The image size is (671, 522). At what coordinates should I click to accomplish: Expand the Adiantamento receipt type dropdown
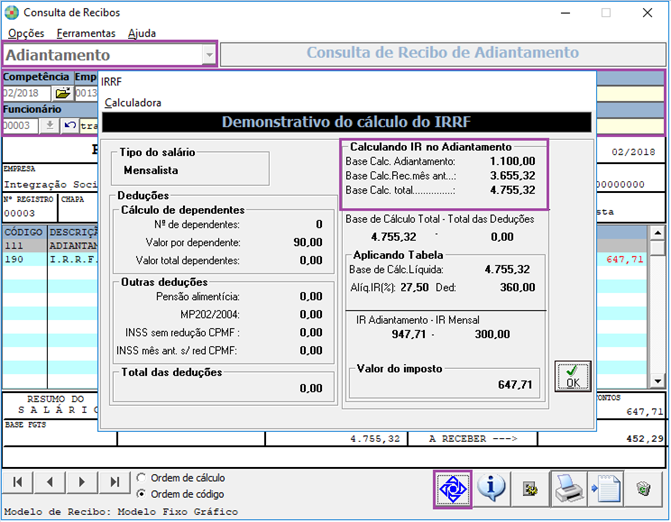[209, 55]
